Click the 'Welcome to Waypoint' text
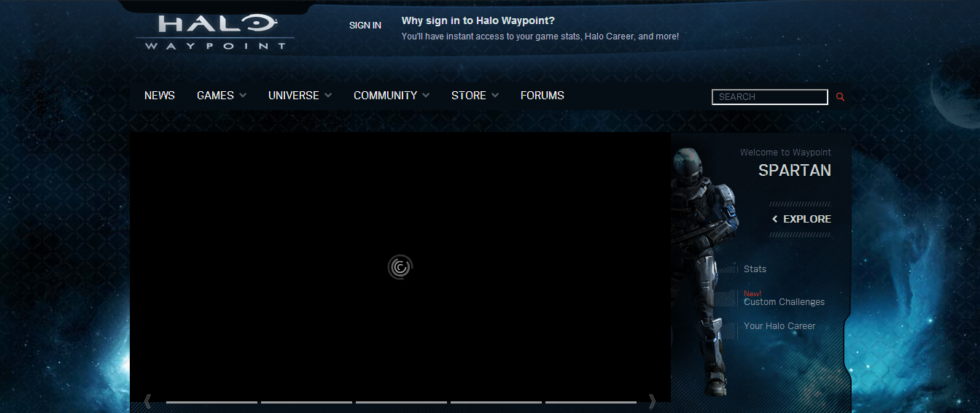Viewport: 980px width, 413px height. click(x=785, y=153)
